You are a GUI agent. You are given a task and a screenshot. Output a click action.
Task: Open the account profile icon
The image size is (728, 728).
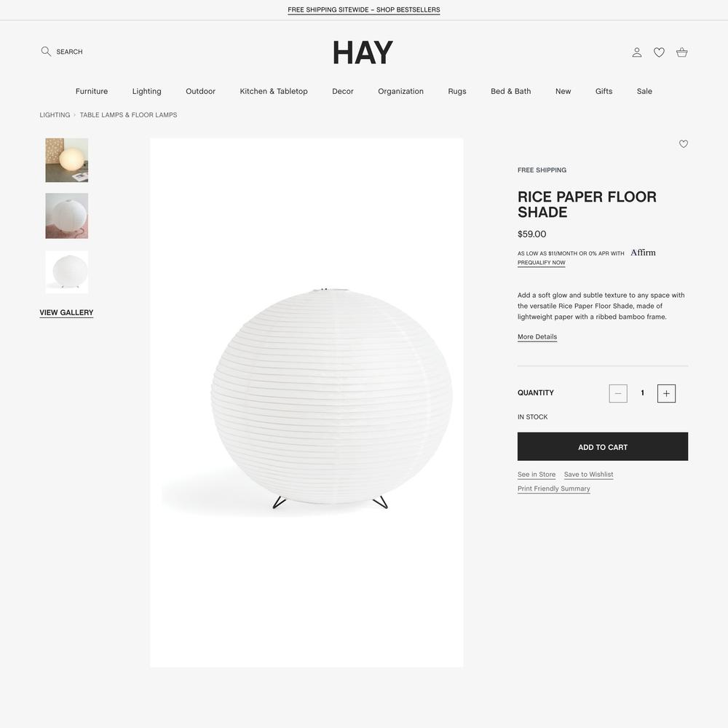pyautogui.click(x=637, y=52)
